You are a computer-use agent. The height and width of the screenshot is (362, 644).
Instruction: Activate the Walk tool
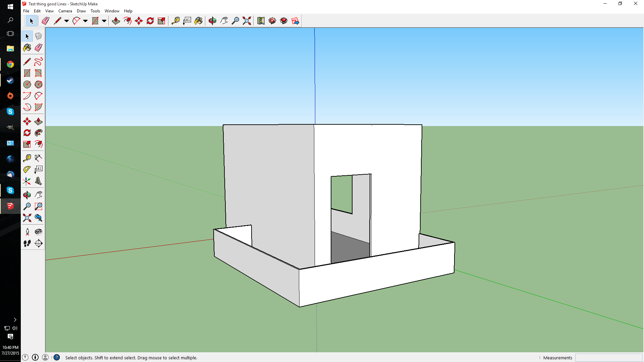27,244
